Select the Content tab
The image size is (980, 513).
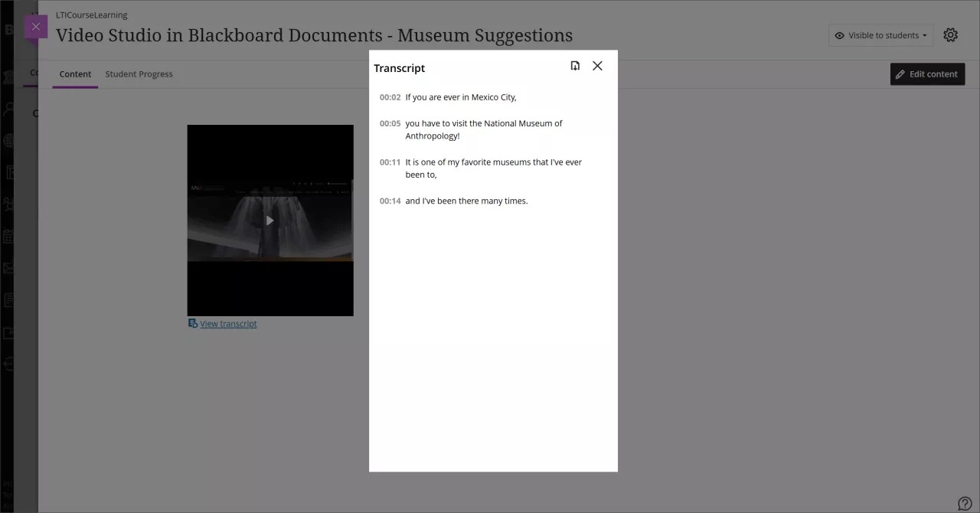(x=75, y=74)
